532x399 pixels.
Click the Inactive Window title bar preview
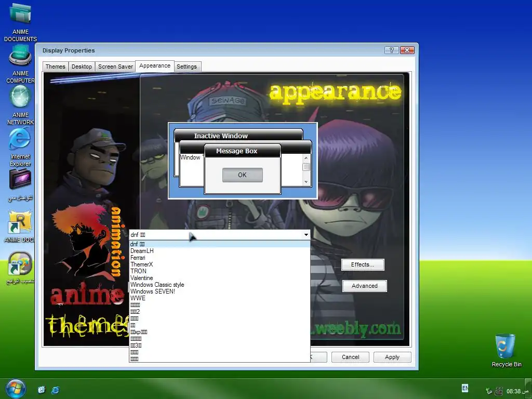coord(238,136)
